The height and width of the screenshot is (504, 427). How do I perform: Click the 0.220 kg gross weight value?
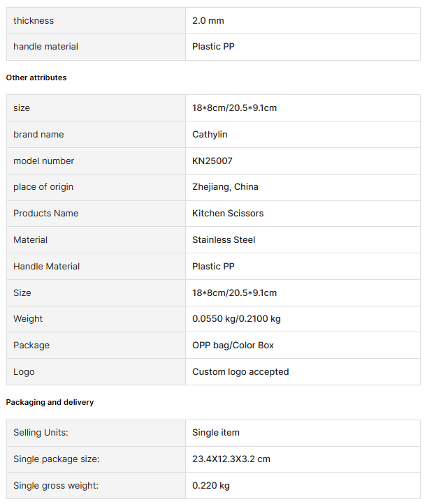point(211,486)
